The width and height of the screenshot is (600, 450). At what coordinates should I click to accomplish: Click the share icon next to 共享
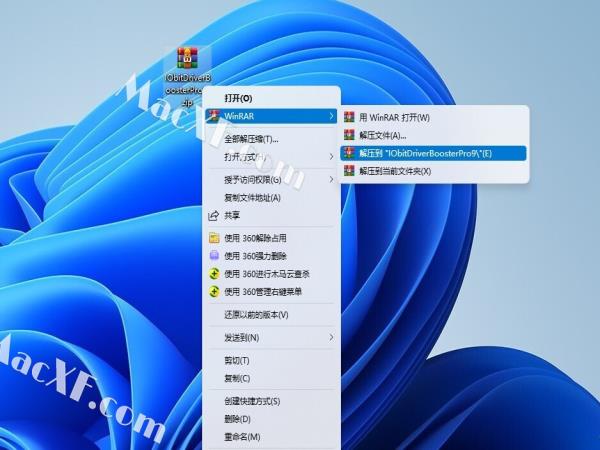(214, 216)
